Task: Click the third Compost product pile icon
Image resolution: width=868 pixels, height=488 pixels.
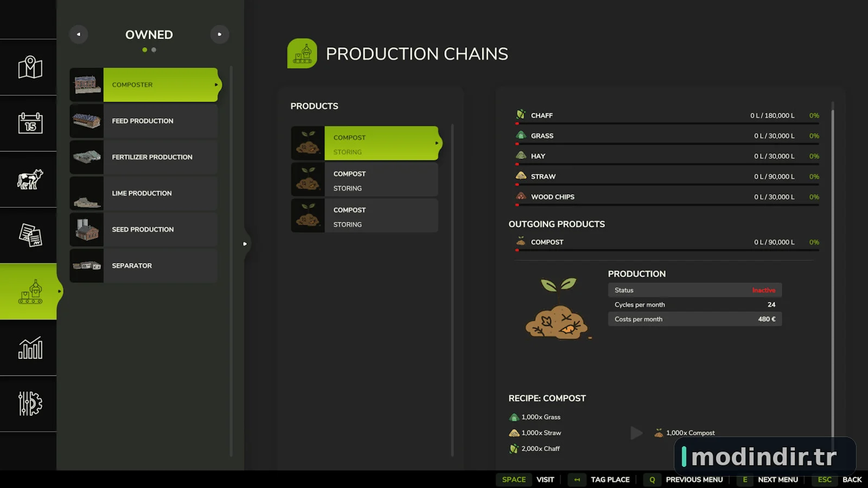Action: [x=308, y=215]
